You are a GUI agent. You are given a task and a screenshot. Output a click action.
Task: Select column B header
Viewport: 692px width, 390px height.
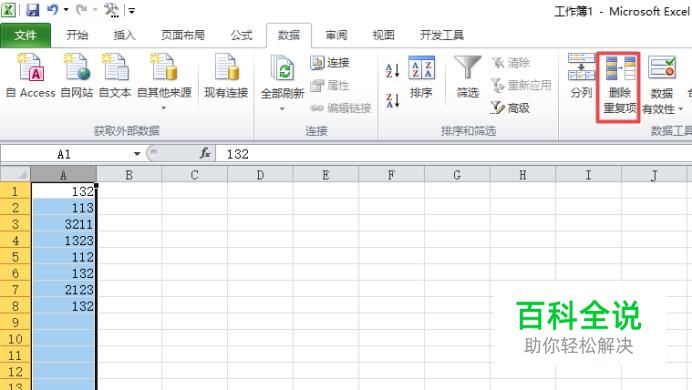click(x=129, y=175)
